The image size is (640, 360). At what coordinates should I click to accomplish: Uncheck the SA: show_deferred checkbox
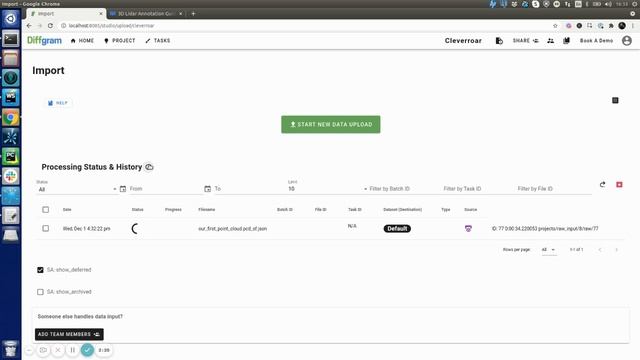pyautogui.click(x=40, y=270)
